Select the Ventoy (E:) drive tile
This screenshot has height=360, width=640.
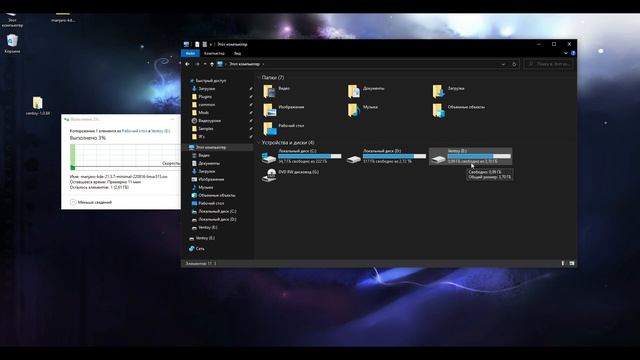click(x=470, y=156)
